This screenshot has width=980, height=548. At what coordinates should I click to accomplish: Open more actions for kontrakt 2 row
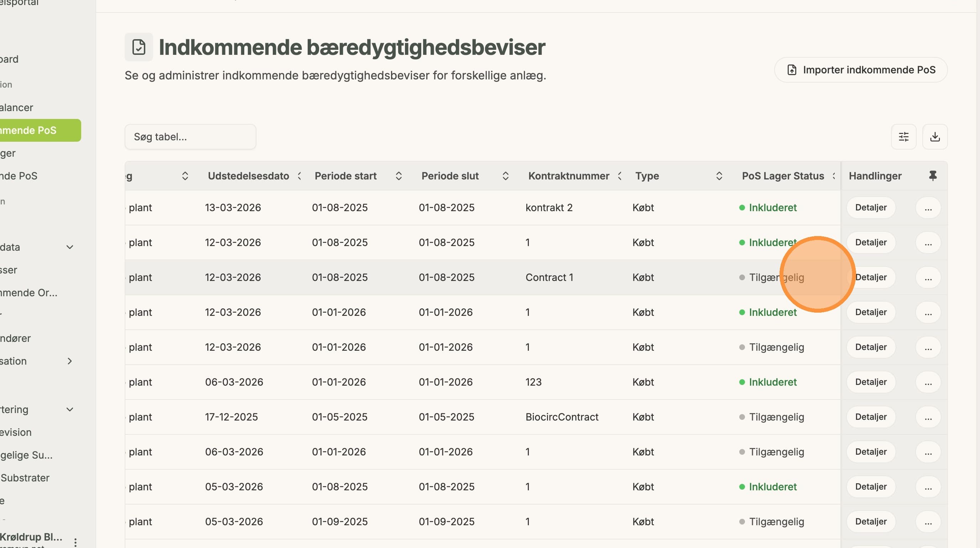(928, 208)
